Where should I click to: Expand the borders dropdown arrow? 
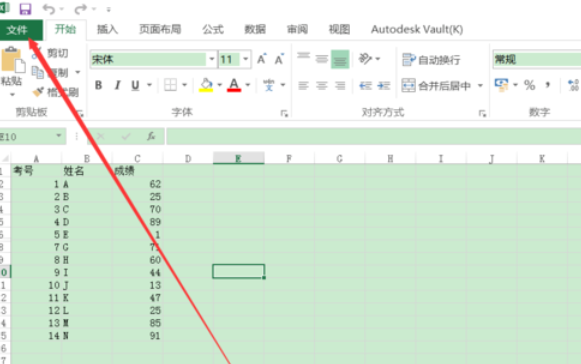coord(184,85)
